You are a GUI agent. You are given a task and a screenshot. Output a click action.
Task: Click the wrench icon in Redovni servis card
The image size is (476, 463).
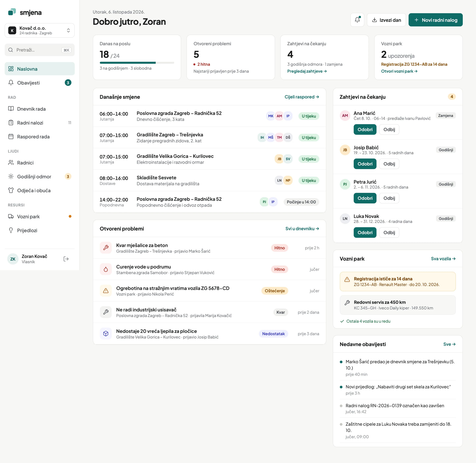point(347,303)
